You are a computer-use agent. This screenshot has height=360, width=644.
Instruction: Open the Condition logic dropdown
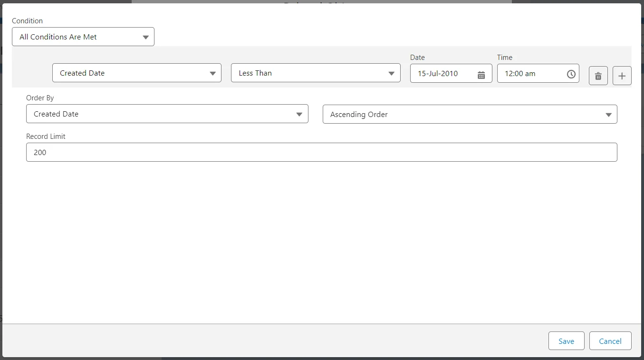coord(83,37)
